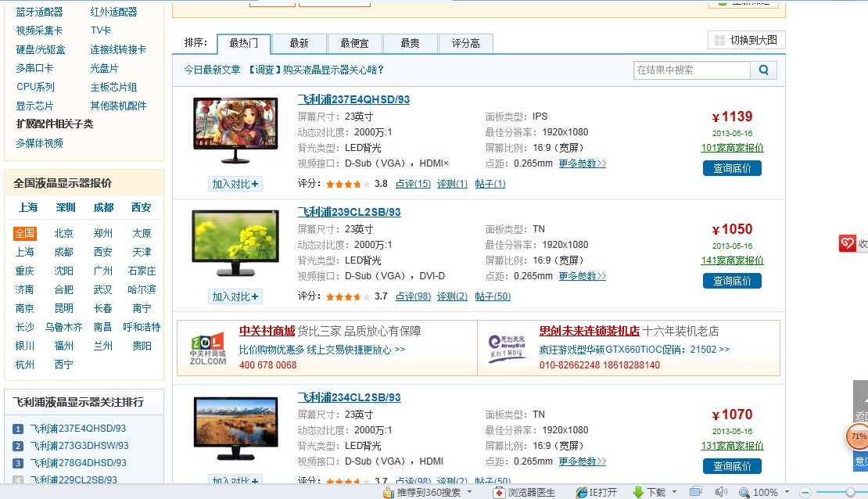Adjust the zoom slider handle in status bar
The width and height of the screenshot is (868, 499).
[850, 493]
